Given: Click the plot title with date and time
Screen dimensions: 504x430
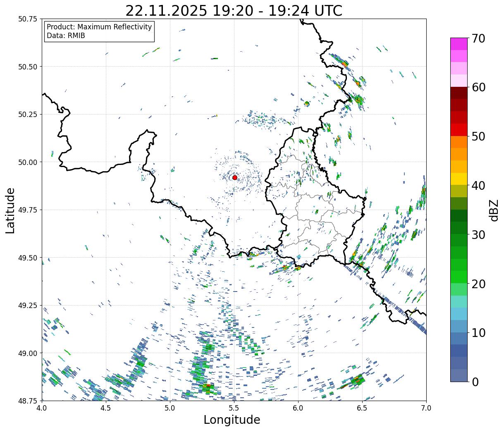Looking at the screenshot, I should click(x=234, y=11).
